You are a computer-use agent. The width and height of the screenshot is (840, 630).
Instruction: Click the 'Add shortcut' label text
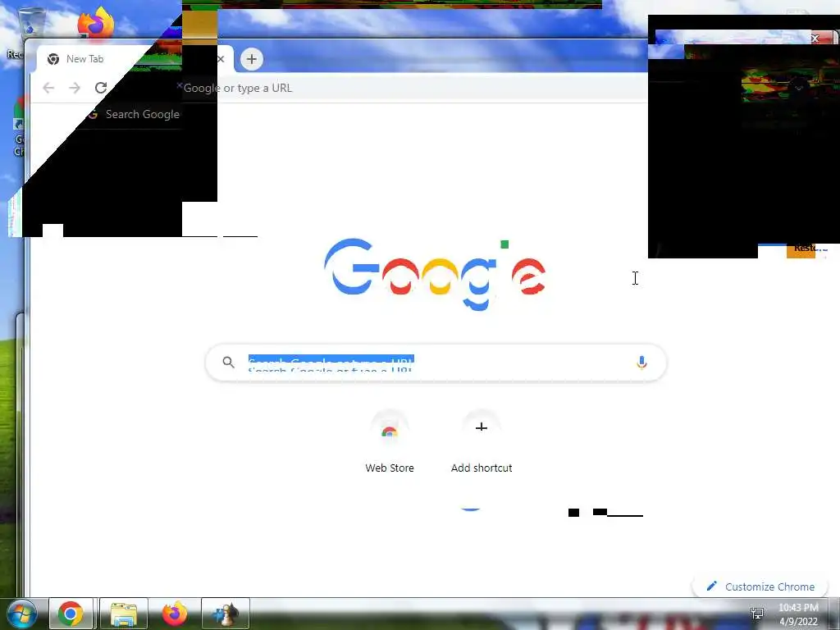482,468
